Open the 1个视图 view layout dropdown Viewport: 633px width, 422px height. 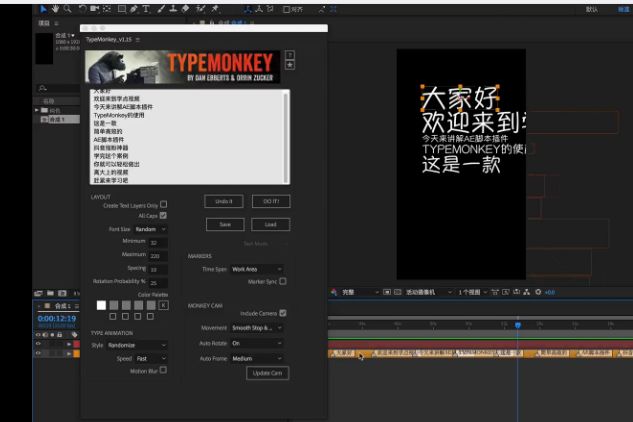click(x=472, y=292)
